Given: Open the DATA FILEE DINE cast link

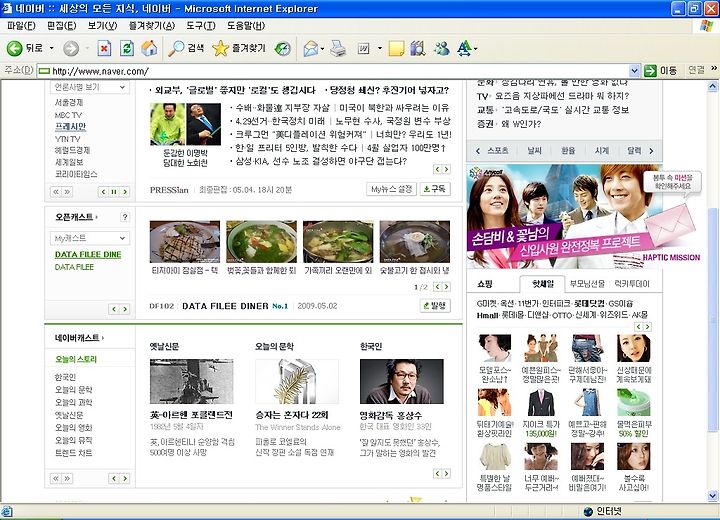Looking at the screenshot, I should (x=88, y=254).
